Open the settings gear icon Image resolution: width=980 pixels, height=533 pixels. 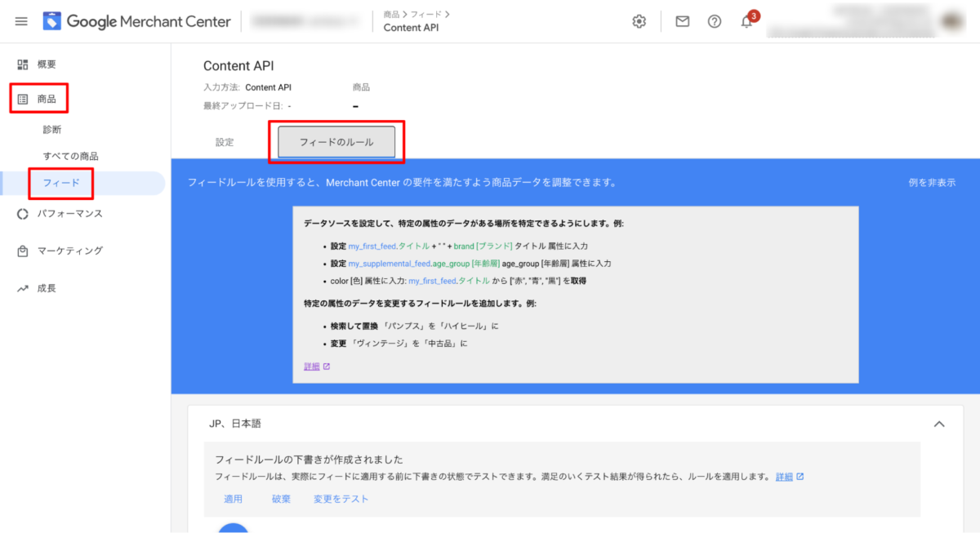click(x=639, y=22)
